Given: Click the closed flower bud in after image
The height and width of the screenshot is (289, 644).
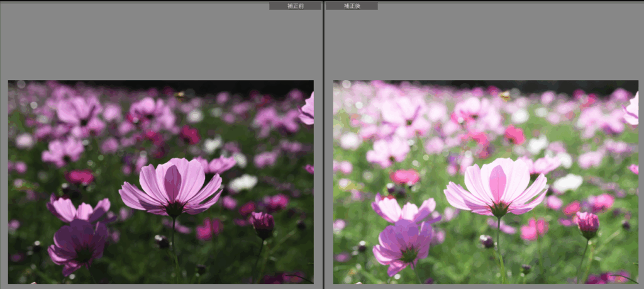Looking at the screenshot, I should coord(587,224).
